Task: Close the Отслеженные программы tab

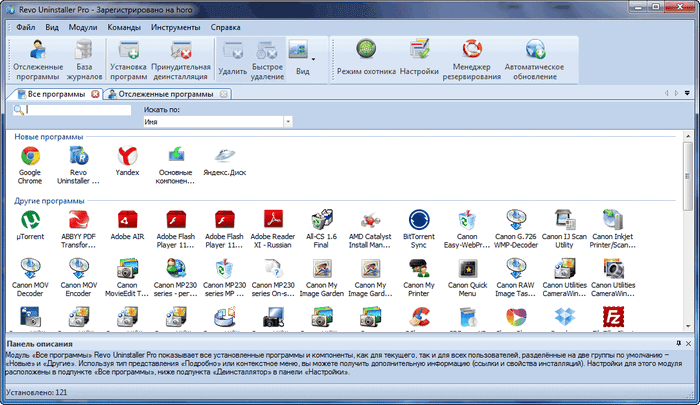Action: click(x=224, y=94)
